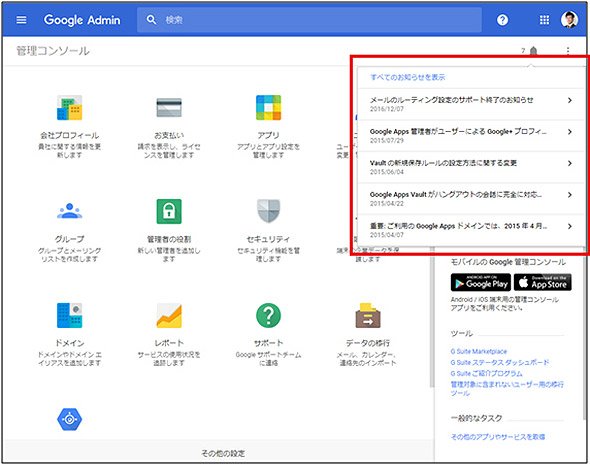The image size is (590, 465).
Task: Open the user account avatar
Action: coord(569,20)
